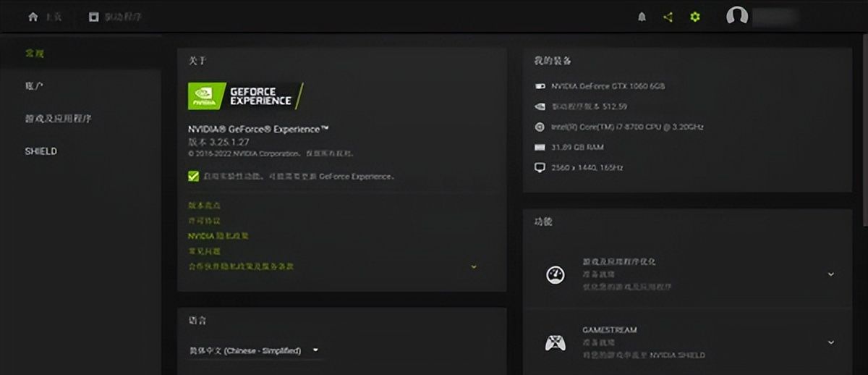The height and width of the screenshot is (375, 868).
Task: Click the green settings gear
Action: (x=695, y=17)
